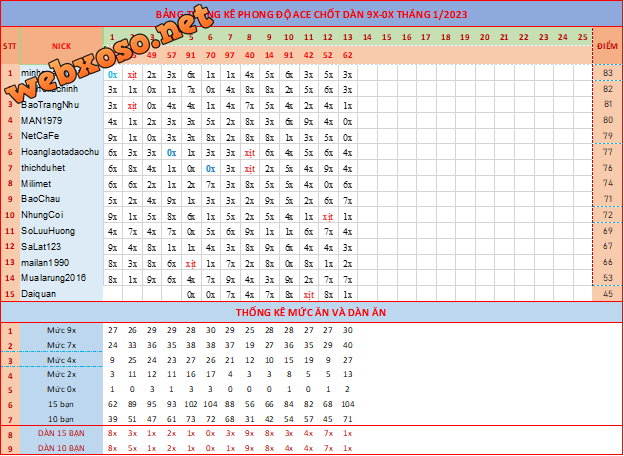
Task: Select the STT column header
Action: pyautogui.click(x=10, y=46)
